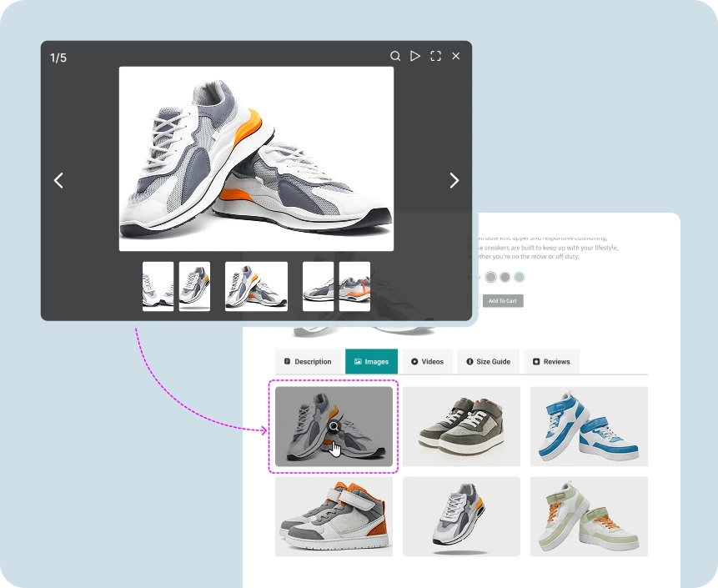Viewport: 718px width, 588px height.
Task: Click the magnifier icon on hovered gallery image
Action: (x=334, y=427)
